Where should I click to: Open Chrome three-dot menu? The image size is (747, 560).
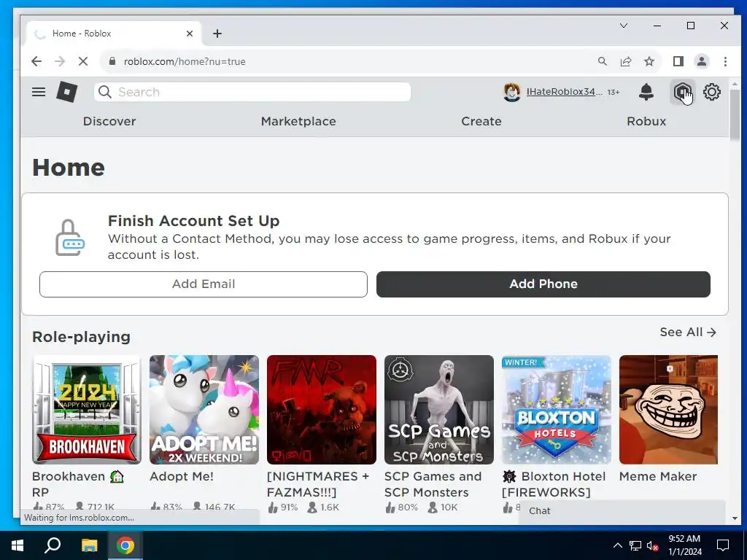pyautogui.click(x=724, y=61)
